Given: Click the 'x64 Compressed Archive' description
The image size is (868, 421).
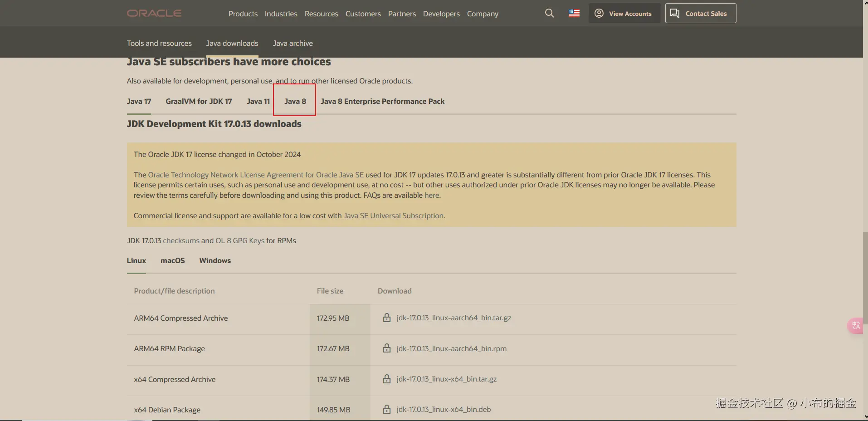Looking at the screenshot, I should pyautogui.click(x=175, y=379).
